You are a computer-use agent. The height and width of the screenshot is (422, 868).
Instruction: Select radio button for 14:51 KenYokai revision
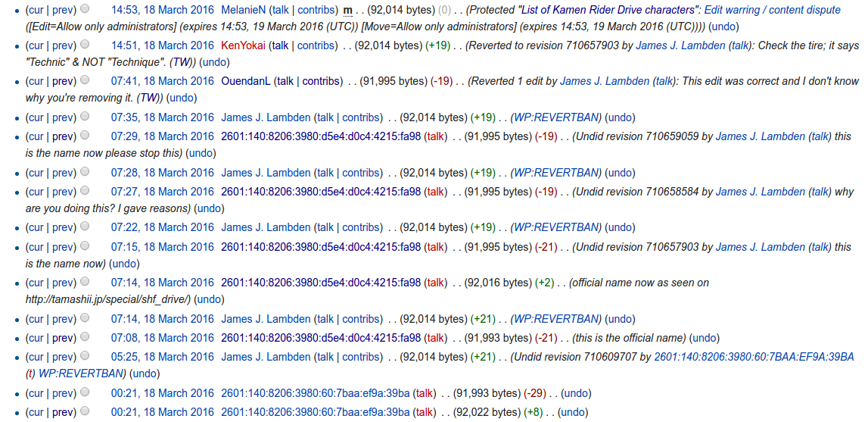(85, 45)
